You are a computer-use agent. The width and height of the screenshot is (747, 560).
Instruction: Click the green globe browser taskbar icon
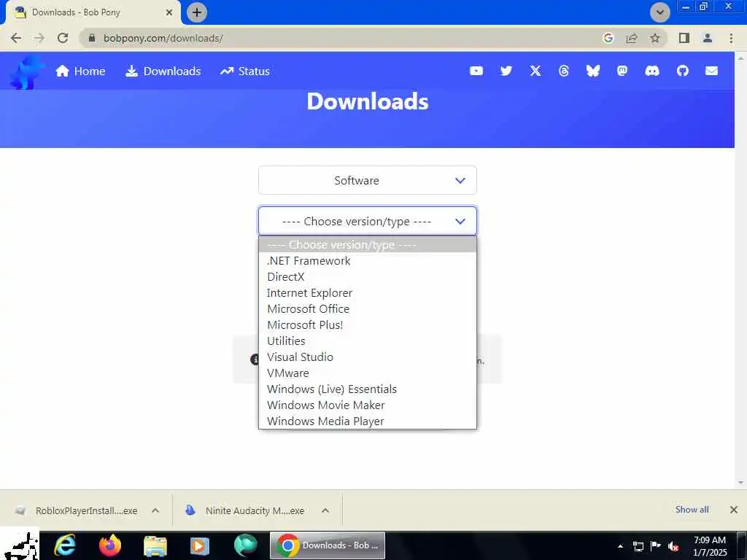[245, 545]
